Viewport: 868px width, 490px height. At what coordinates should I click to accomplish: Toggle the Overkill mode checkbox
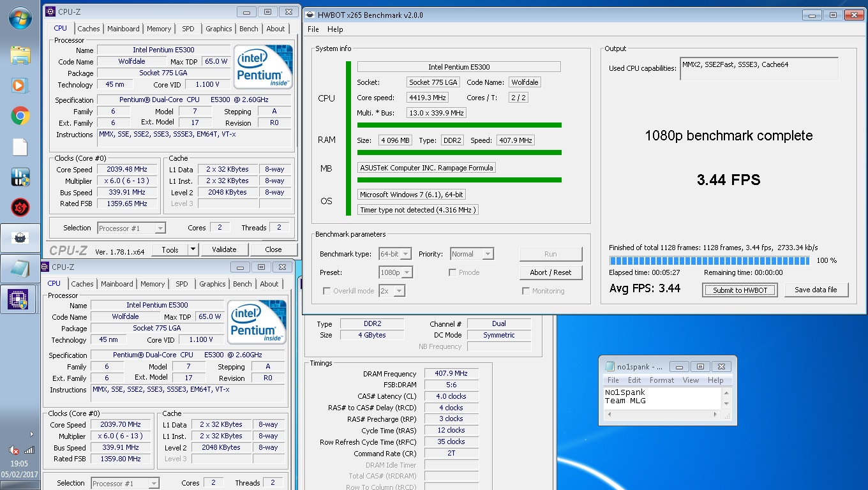(x=327, y=291)
